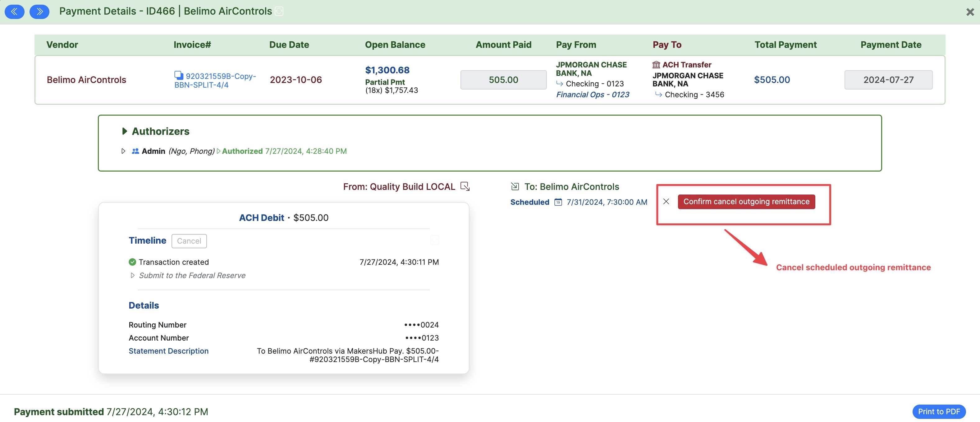Go to the next payment with the double-right arrow
This screenshot has width=980, height=422.
[39, 11]
